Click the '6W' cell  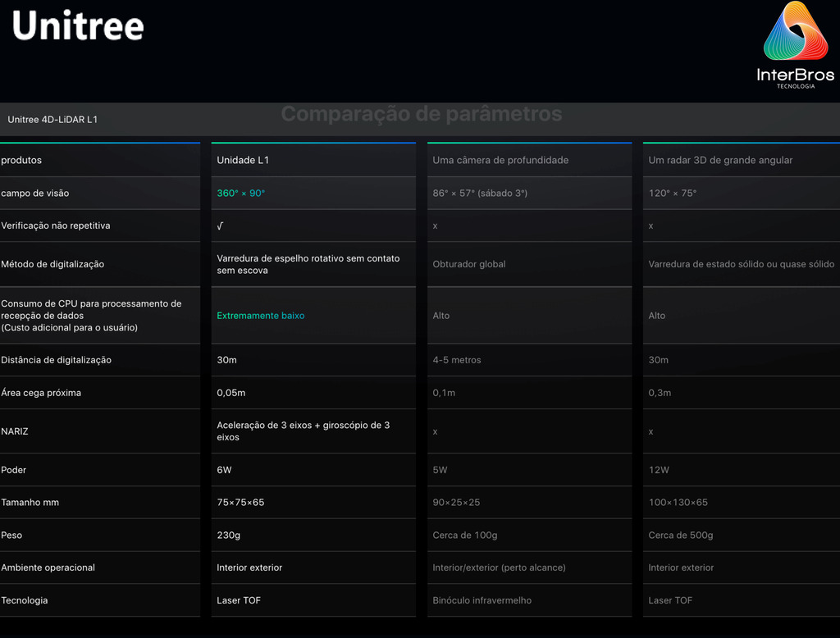(x=224, y=470)
